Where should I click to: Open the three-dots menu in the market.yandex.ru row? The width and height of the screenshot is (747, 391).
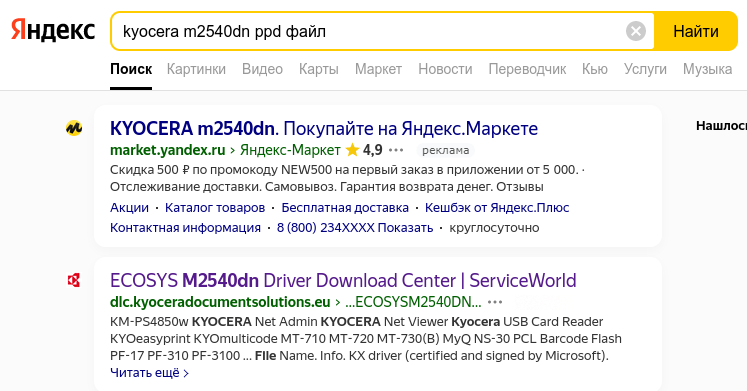396,150
